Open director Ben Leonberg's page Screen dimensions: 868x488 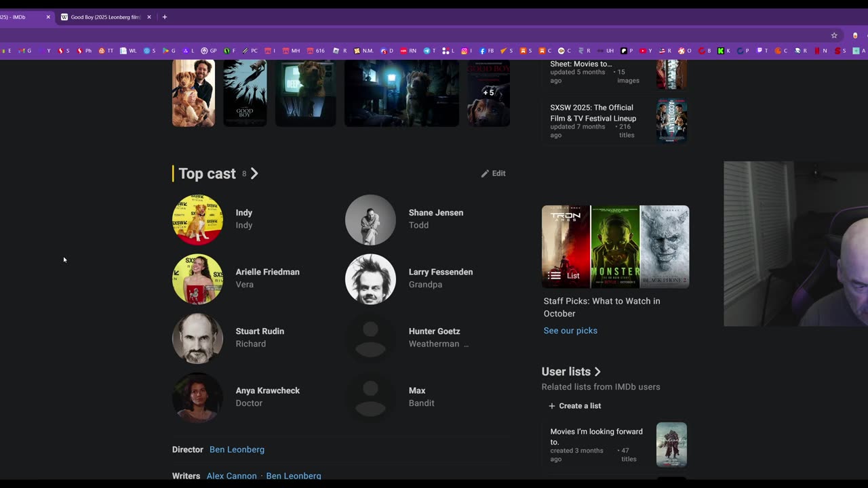(237, 449)
